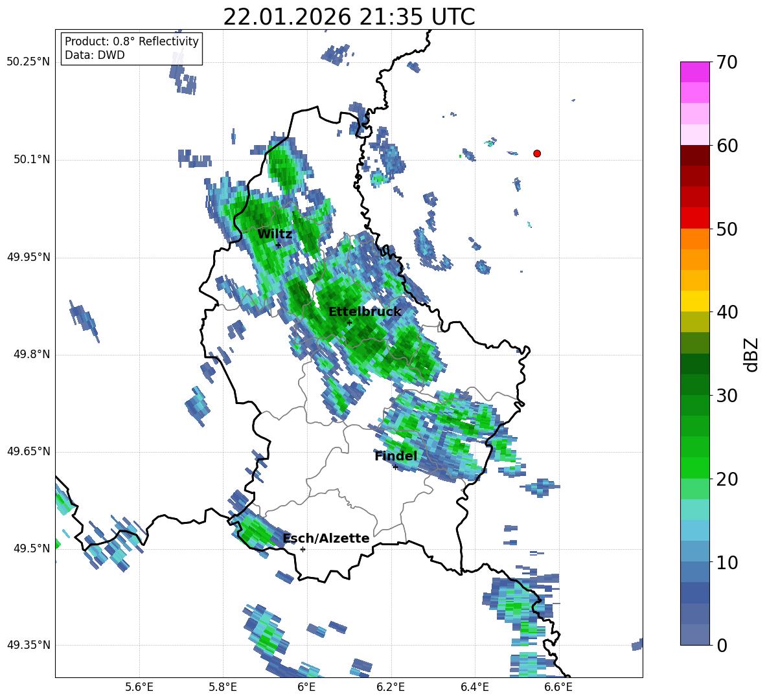Pick the bright green swatch above 20

tap(694, 468)
